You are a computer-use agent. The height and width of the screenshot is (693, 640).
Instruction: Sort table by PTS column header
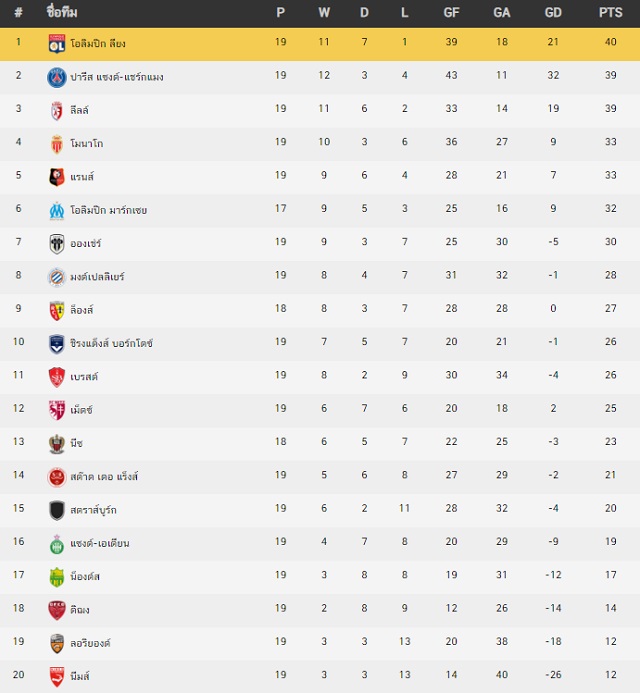point(610,12)
